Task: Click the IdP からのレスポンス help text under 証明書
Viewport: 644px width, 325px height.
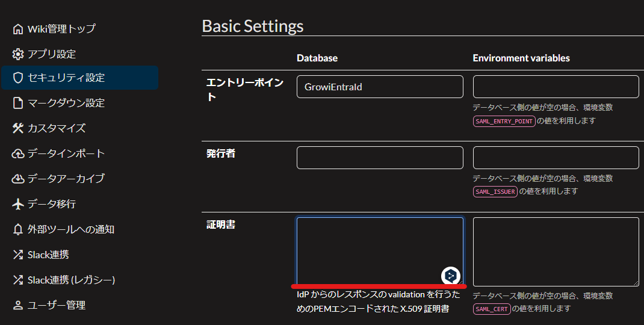Action: (378, 302)
